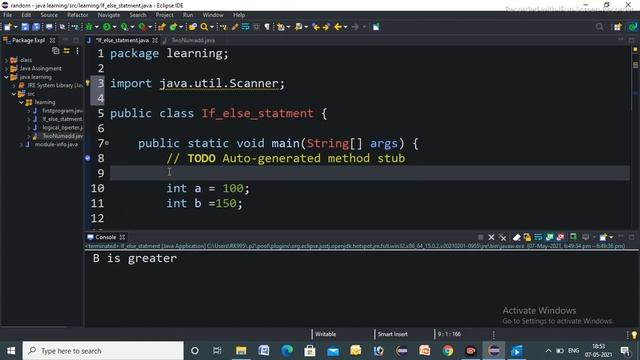Switch to the TwoNumadd.java editor tab

tap(193, 40)
